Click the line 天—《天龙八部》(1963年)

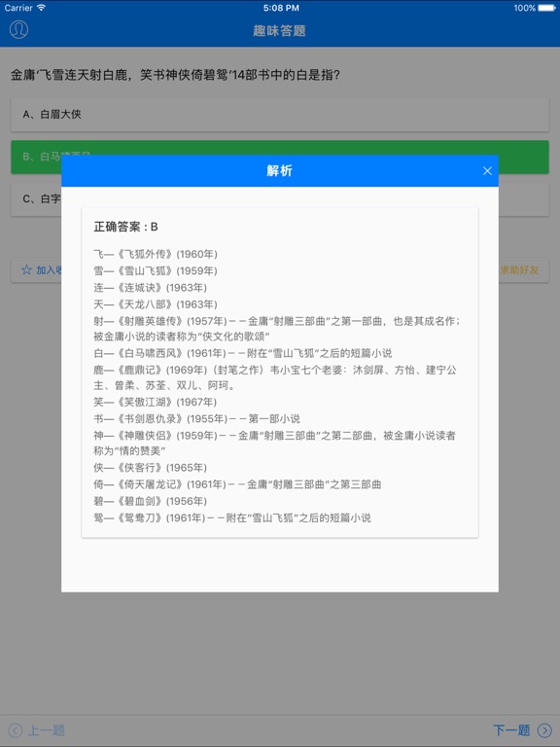156,303
